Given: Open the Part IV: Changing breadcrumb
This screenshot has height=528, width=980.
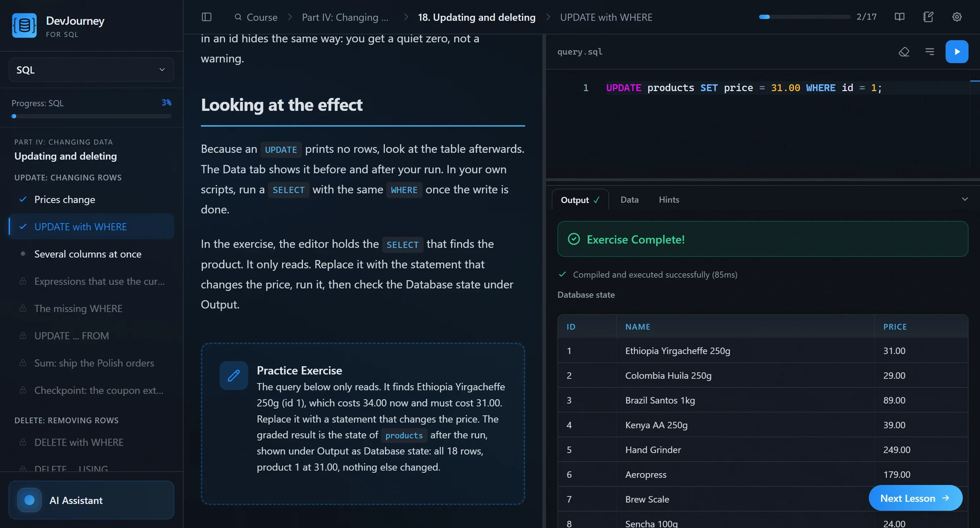Looking at the screenshot, I should point(345,17).
